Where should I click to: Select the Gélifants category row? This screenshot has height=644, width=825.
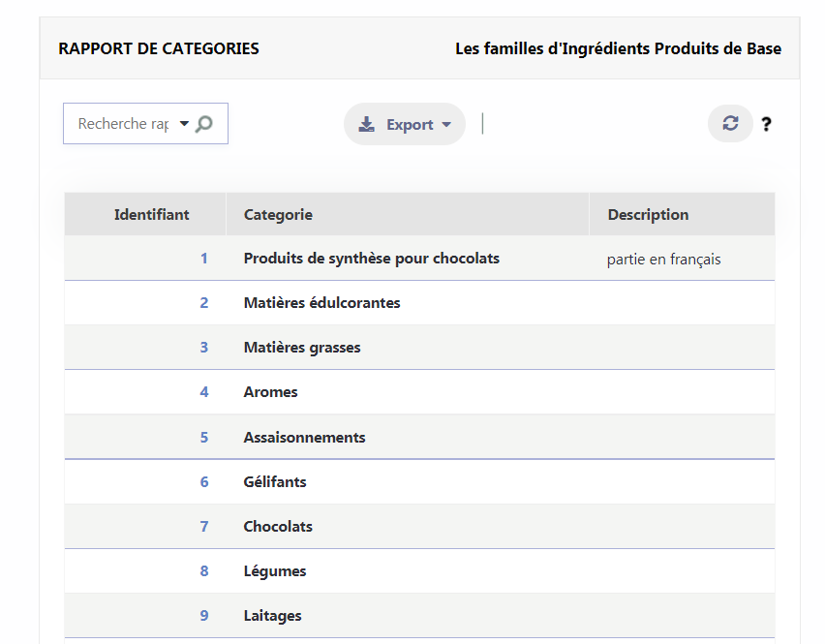tap(419, 481)
